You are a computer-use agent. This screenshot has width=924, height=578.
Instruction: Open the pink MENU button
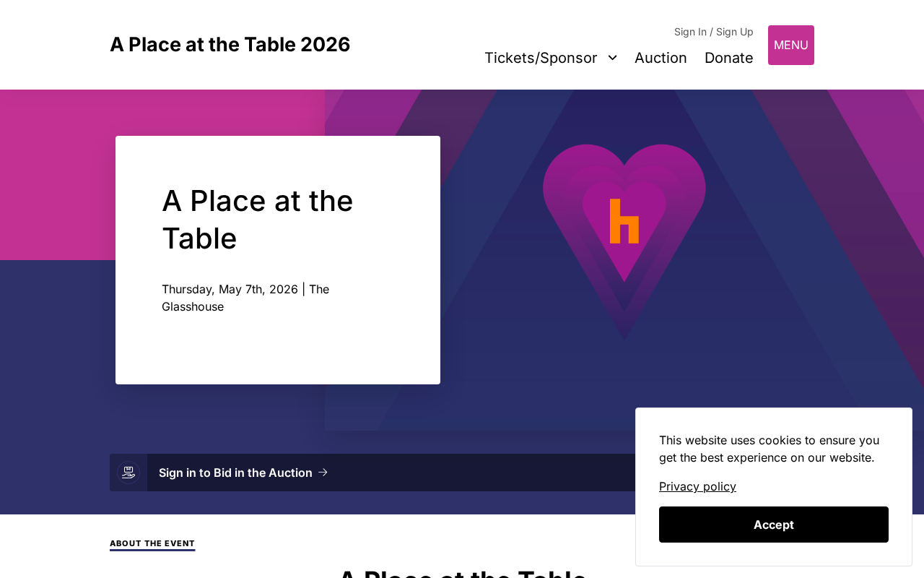791,45
